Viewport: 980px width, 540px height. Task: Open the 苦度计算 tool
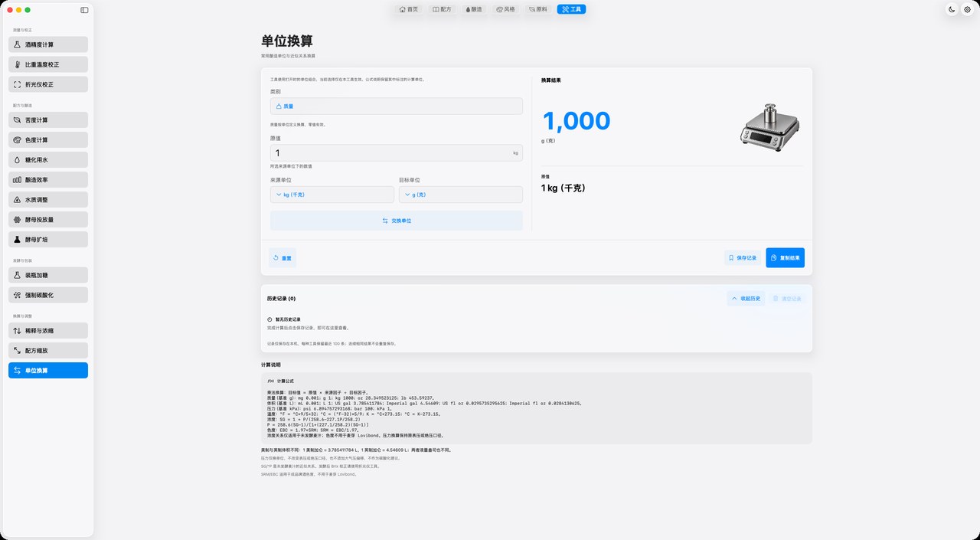[x=48, y=120]
